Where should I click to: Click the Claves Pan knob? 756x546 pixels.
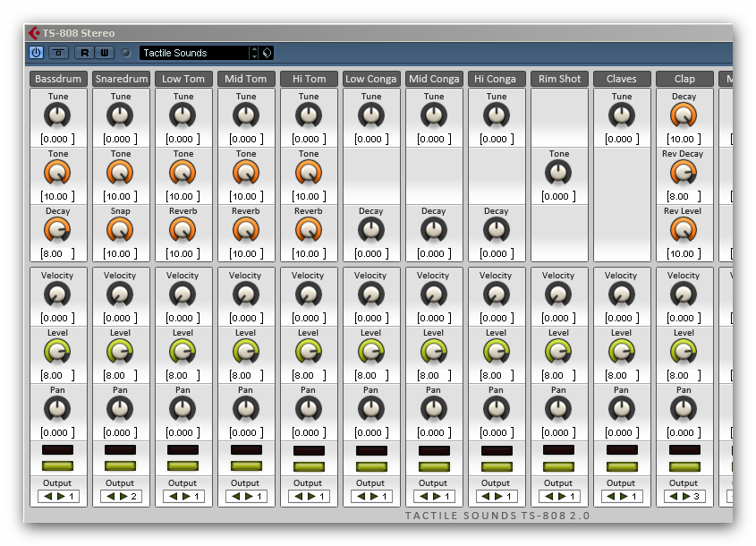pyautogui.click(x=622, y=410)
